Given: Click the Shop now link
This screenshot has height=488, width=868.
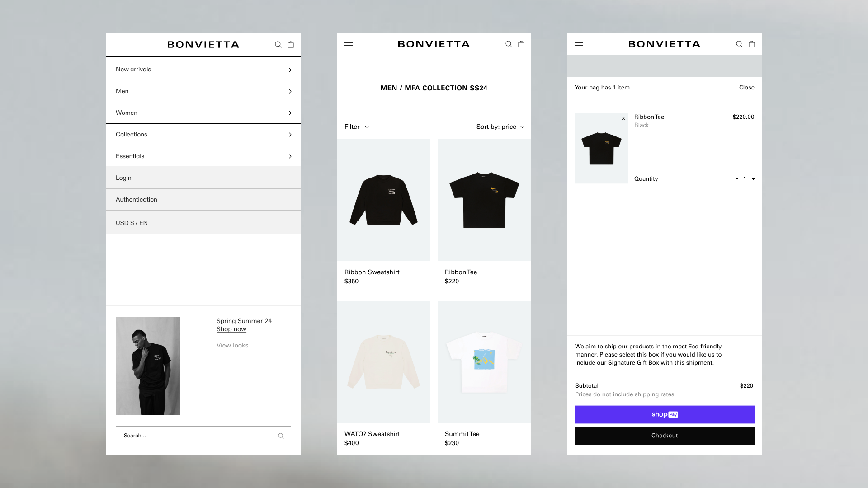Looking at the screenshot, I should [x=231, y=329].
